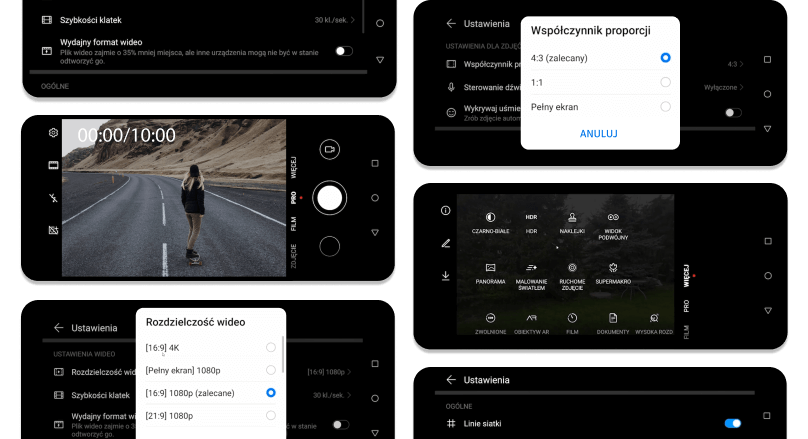Screen dimensions: 808x439
Task: Choose the [21:9] 1080p radio option
Action: point(271,415)
